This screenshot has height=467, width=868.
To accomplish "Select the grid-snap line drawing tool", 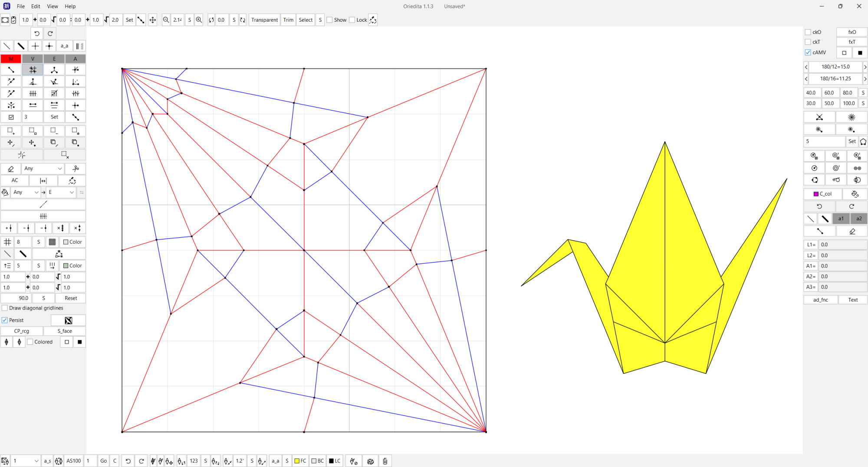I will [x=33, y=70].
